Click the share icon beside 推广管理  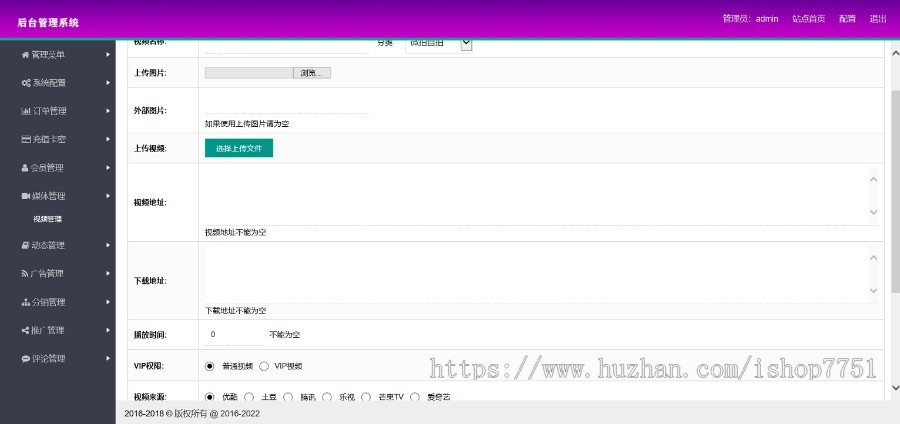point(25,330)
